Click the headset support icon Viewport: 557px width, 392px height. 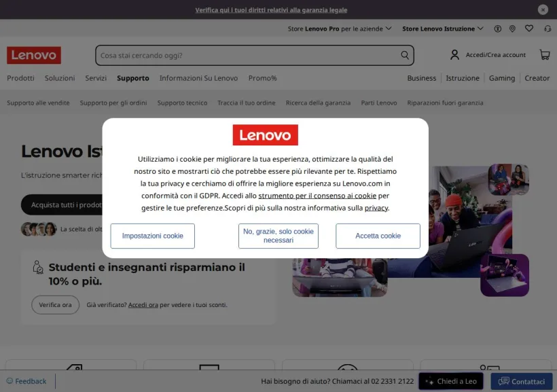pos(547,29)
